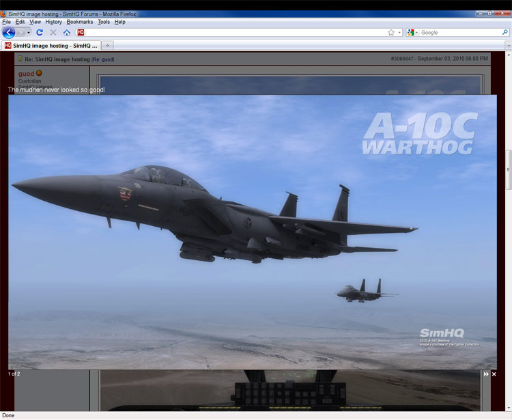This screenshot has height=420, width=512.
Task: Click the vertical page scrollbar thumb
Action: pos(509,169)
